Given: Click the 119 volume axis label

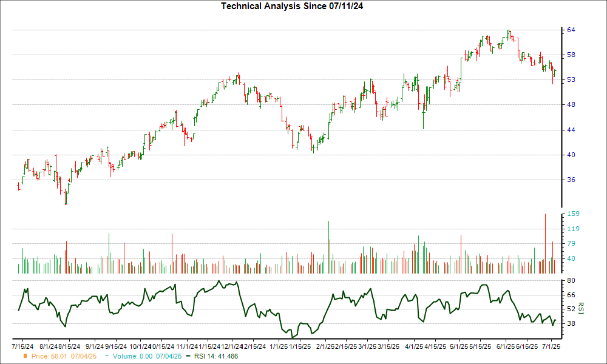Looking at the screenshot, I should point(573,229).
